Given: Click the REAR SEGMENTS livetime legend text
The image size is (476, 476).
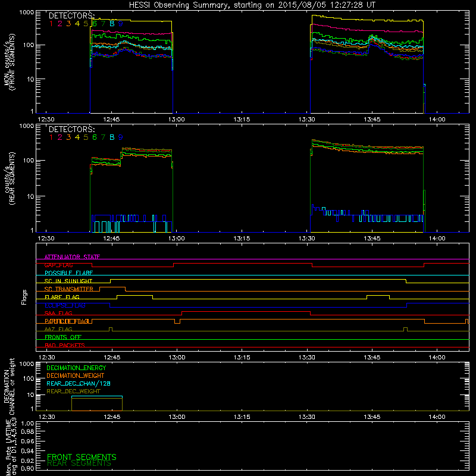Looking at the screenshot, I should click(79, 464).
